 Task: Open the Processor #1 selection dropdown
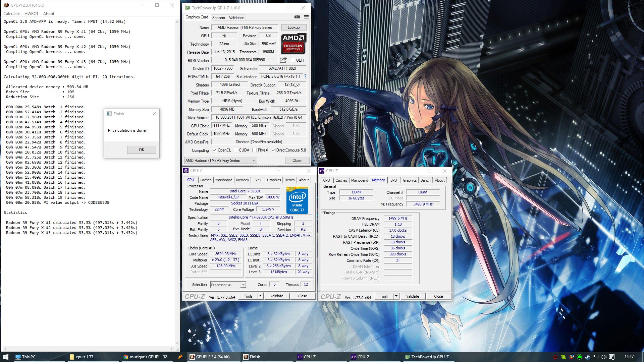tap(228, 285)
